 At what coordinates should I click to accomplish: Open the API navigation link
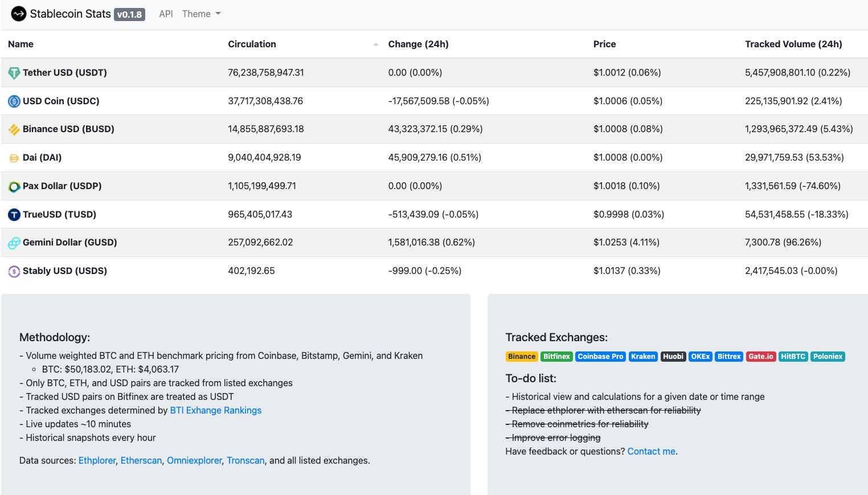166,14
